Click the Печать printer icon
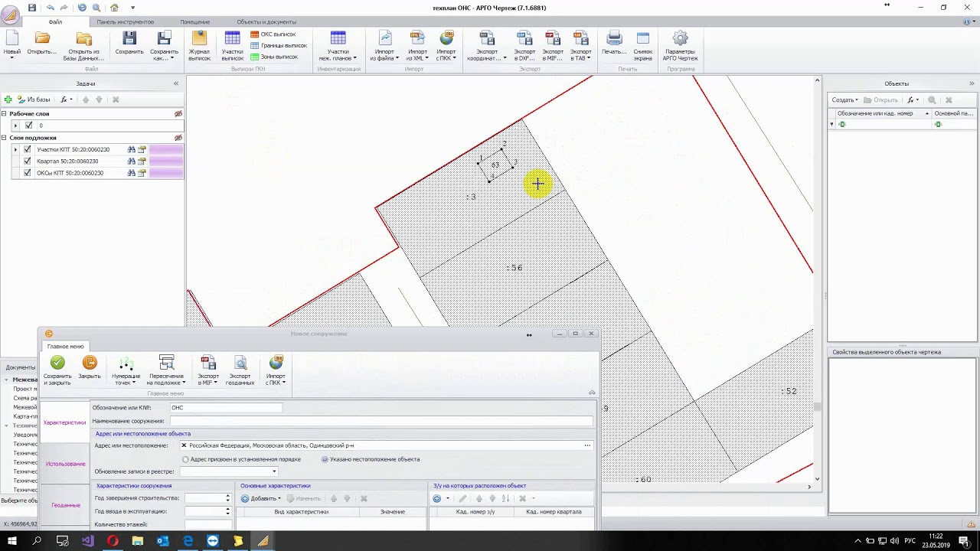This screenshot has height=551, width=980. coord(614,38)
